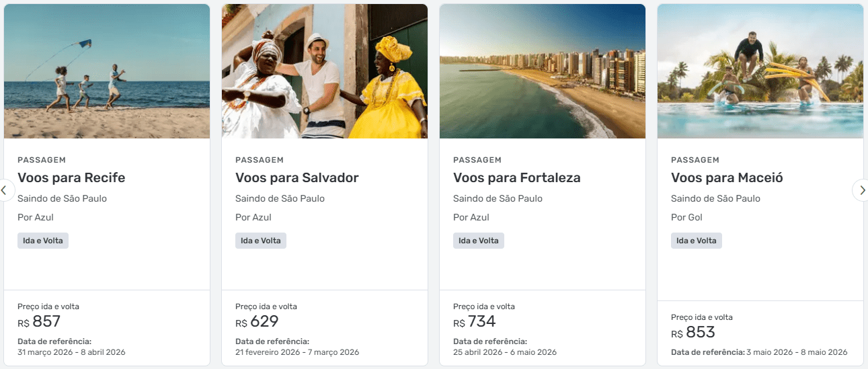Open the Voos para Fortaleza title
The image size is (868, 369).
point(516,178)
